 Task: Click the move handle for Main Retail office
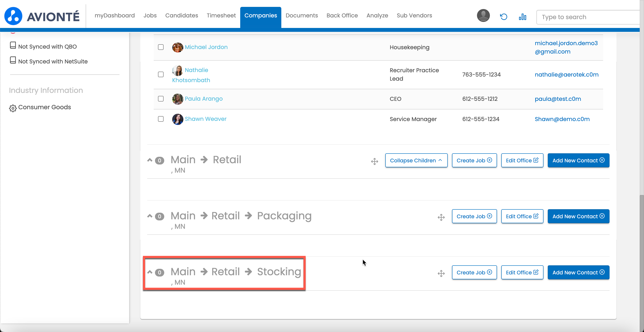[374, 161]
